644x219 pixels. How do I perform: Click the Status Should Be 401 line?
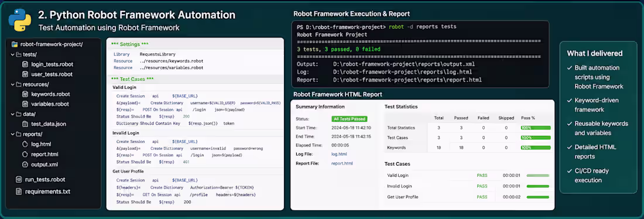[153, 162]
